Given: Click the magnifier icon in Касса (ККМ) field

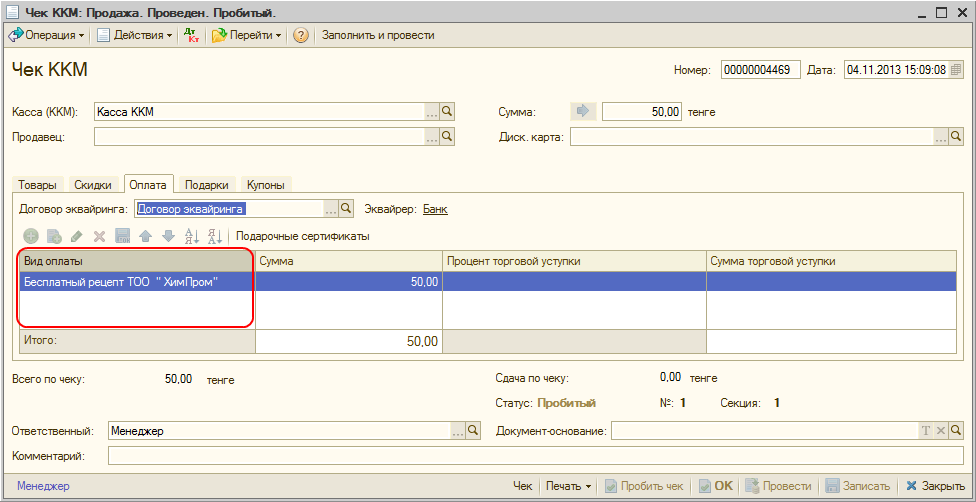Looking at the screenshot, I should 448,112.
